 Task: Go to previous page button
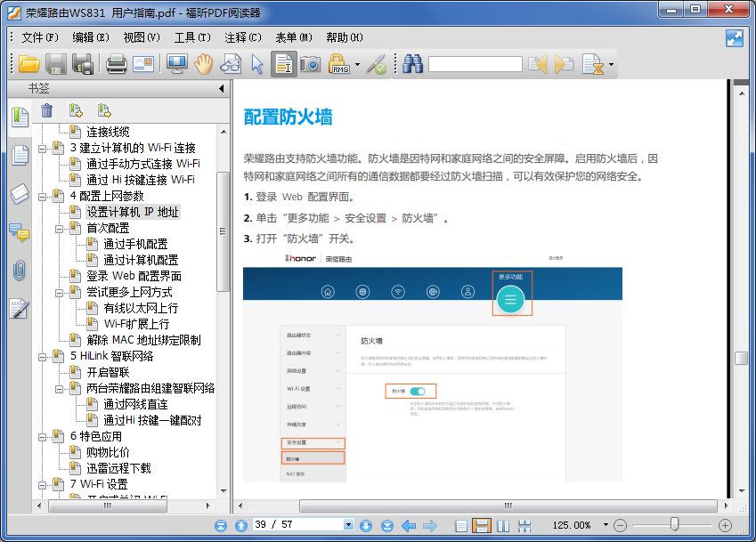click(241, 526)
